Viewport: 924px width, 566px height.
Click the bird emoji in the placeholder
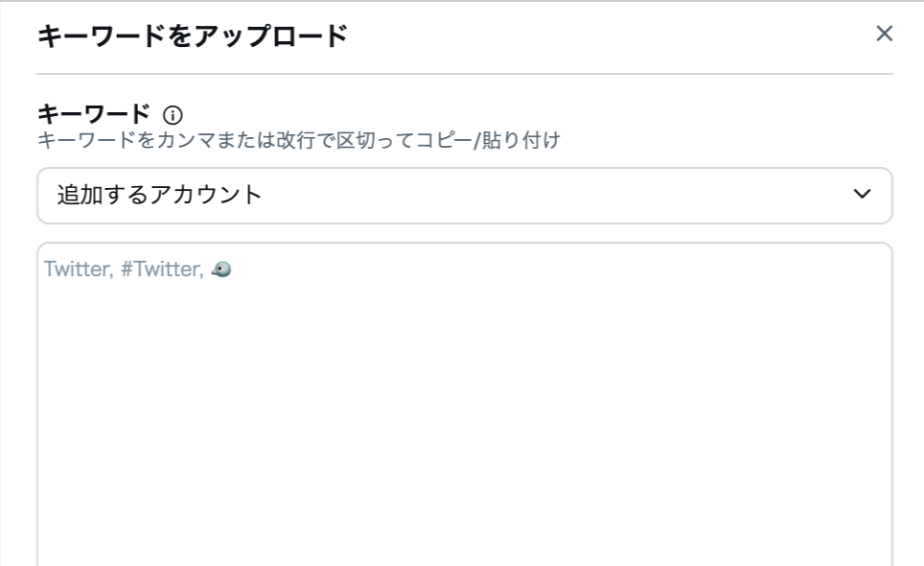221,271
